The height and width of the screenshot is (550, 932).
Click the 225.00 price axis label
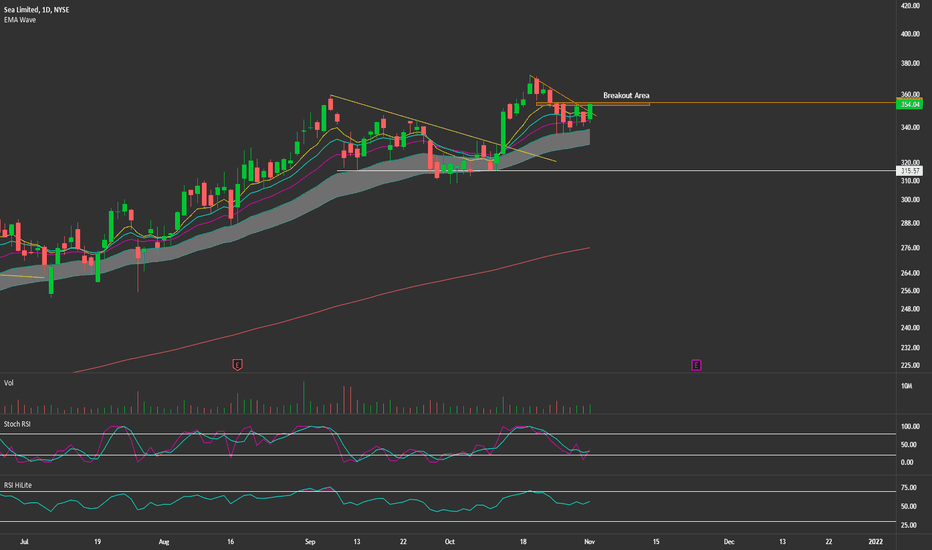(x=910, y=365)
